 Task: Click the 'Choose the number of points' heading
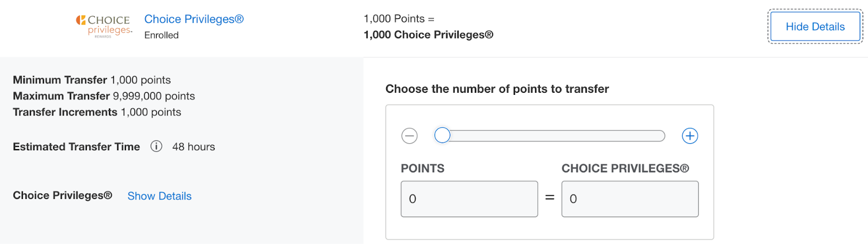(x=497, y=89)
